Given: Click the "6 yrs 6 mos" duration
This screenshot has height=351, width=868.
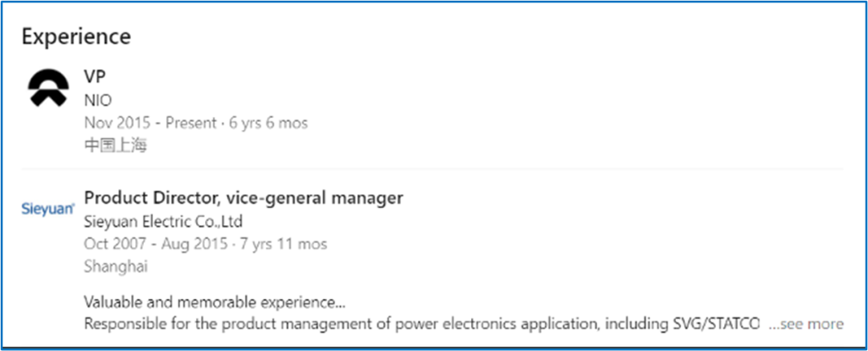Looking at the screenshot, I should coord(267,123).
